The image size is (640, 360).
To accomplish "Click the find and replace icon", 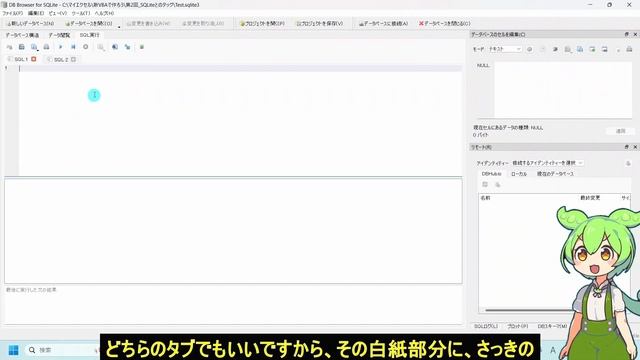I will (x=128, y=47).
